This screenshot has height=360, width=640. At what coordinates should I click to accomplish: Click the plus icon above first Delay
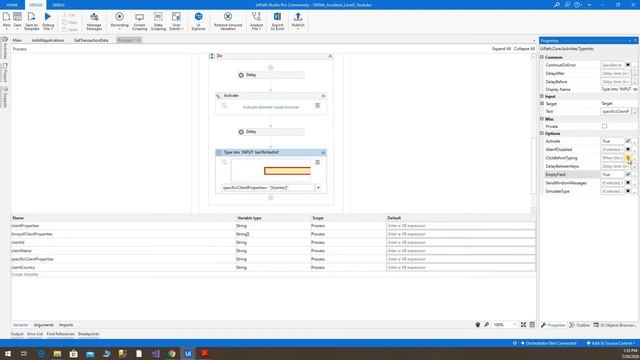[271, 67]
